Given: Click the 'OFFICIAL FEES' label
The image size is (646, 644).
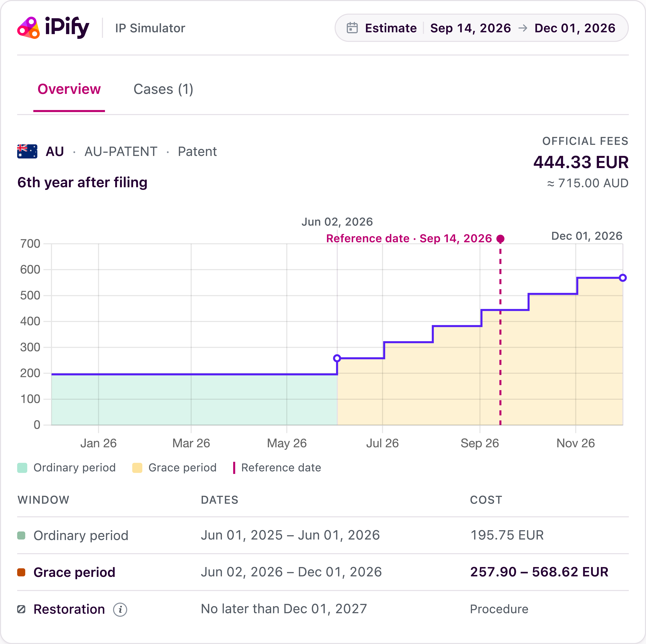Looking at the screenshot, I should (x=585, y=141).
